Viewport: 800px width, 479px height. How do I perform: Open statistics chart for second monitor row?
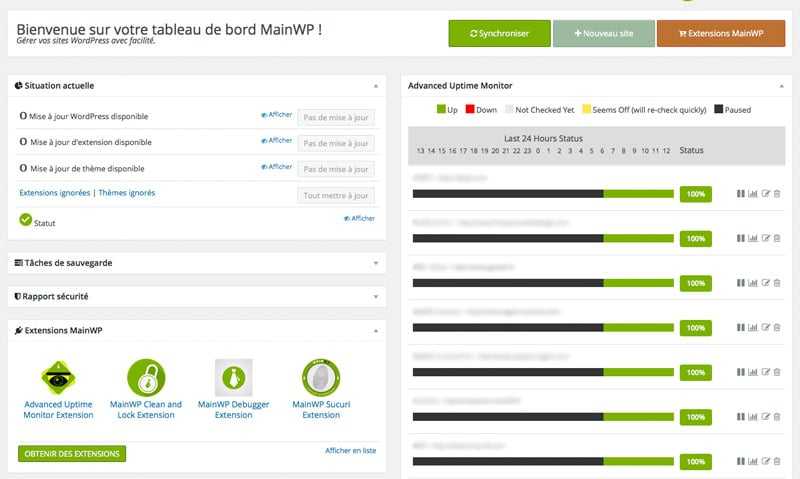pos(753,238)
